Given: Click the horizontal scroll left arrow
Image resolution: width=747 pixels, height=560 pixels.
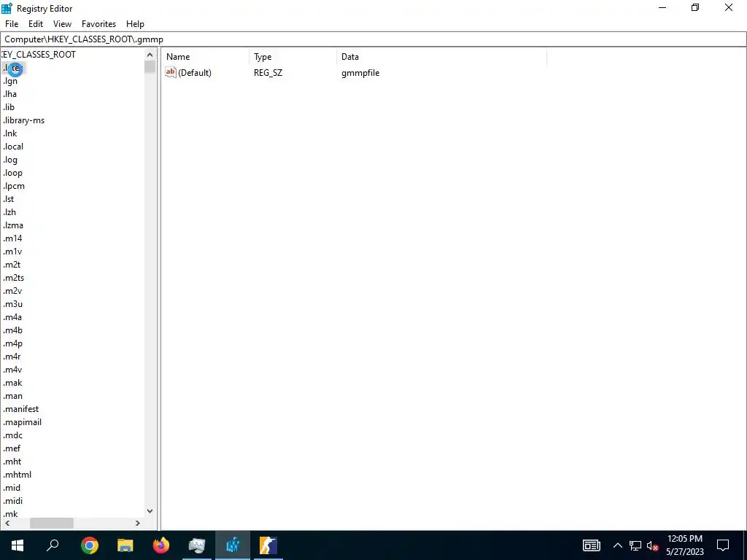Looking at the screenshot, I should coord(7,523).
